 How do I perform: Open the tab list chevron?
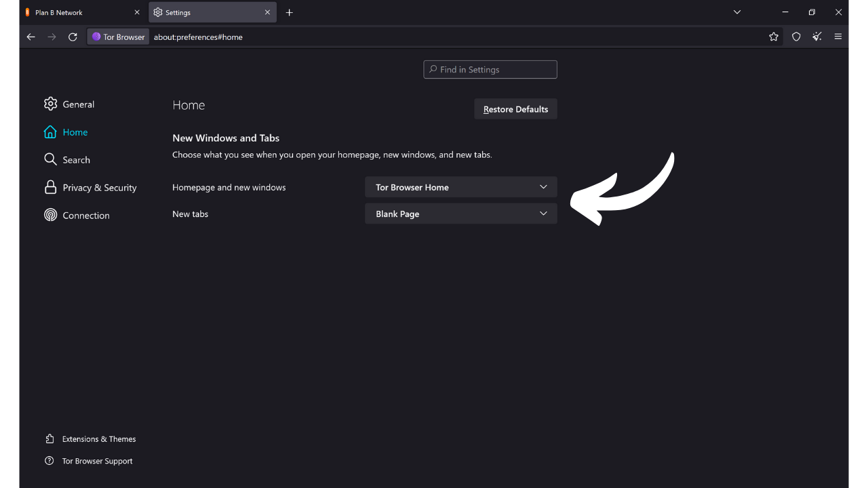point(736,12)
